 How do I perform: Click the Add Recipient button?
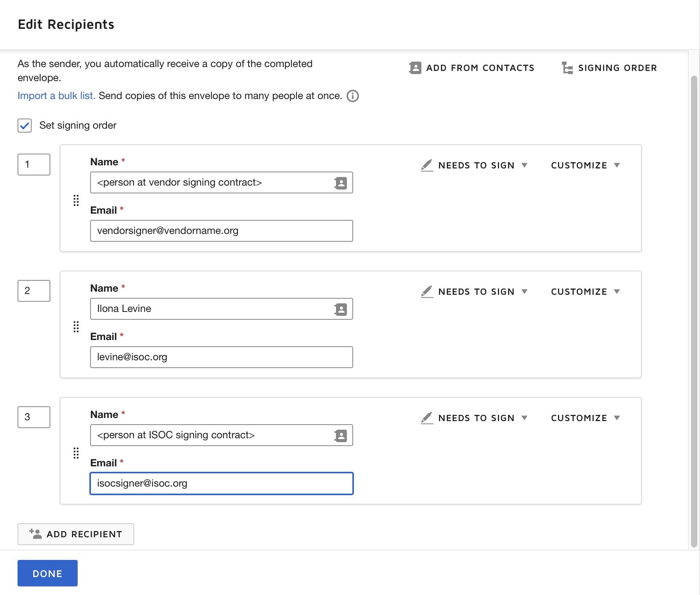click(76, 534)
